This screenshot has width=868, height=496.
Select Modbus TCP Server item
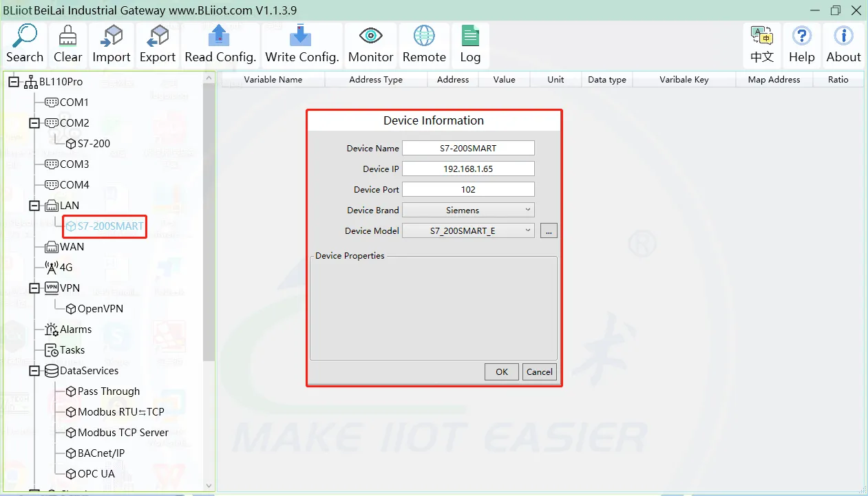tap(117, 433)
